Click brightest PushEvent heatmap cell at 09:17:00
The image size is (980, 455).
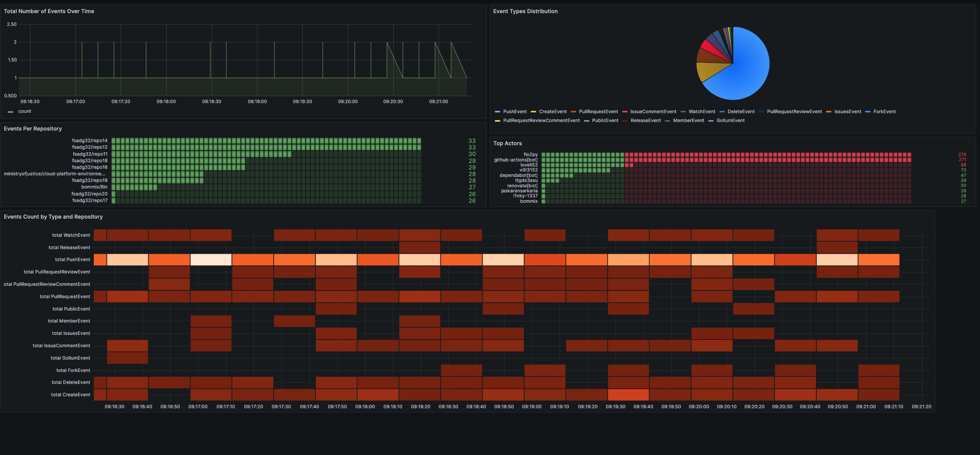tap(211, 260)
